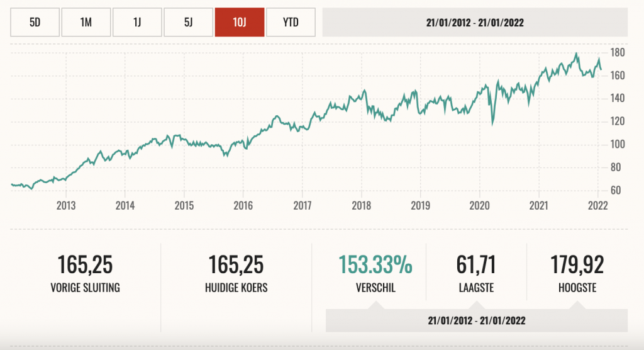
Task: Click the green 153.33% Verschil value
Action: coord(375,265)
